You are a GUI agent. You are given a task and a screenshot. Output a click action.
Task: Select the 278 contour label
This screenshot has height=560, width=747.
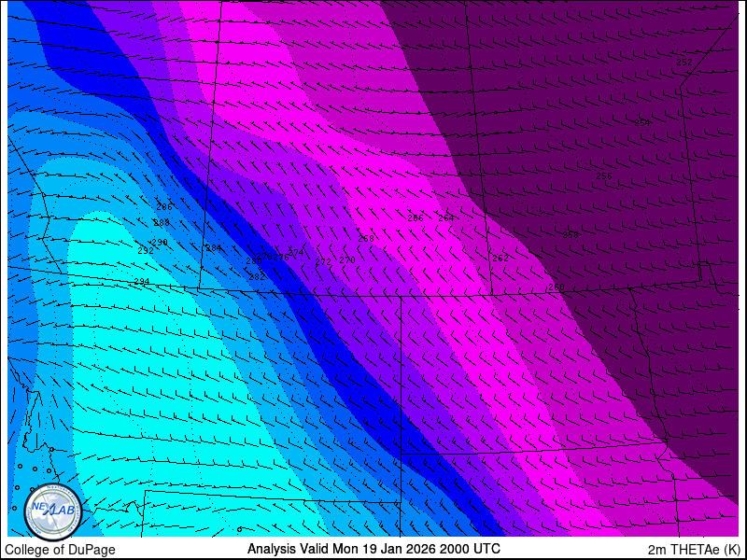tap(265, 257)
